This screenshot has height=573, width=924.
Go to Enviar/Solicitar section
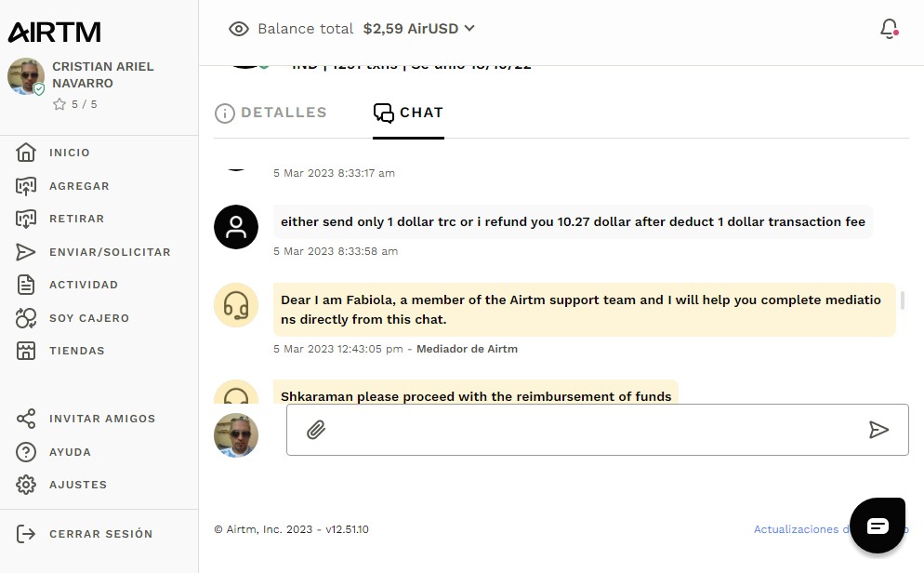[x=110, y=252]
